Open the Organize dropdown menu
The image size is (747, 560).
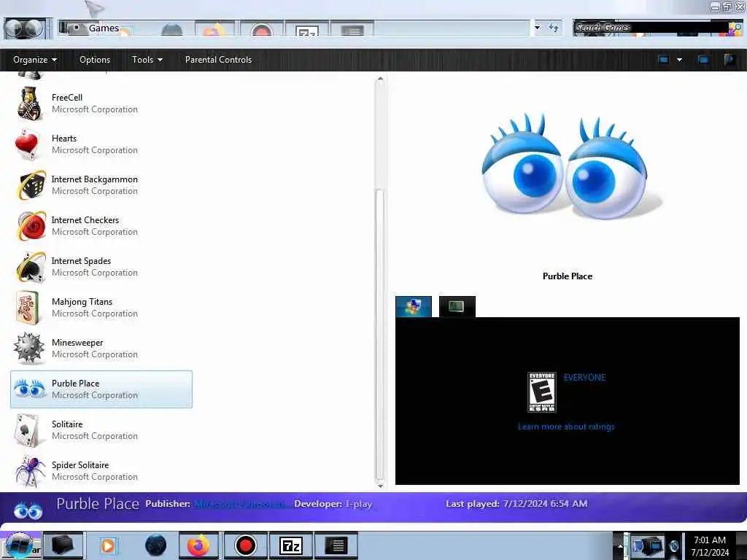(x=35, y=60)
